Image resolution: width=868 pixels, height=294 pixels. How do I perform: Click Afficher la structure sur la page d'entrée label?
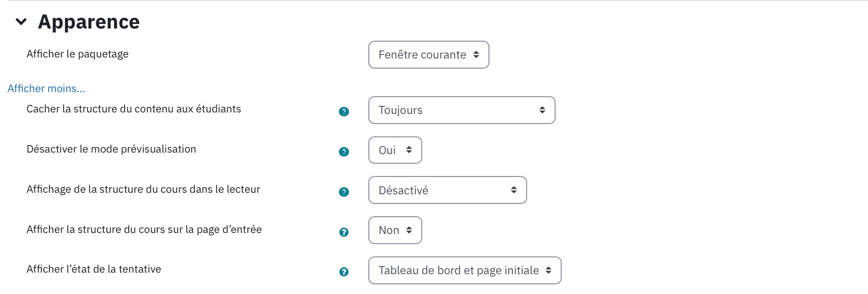(144, 229)
